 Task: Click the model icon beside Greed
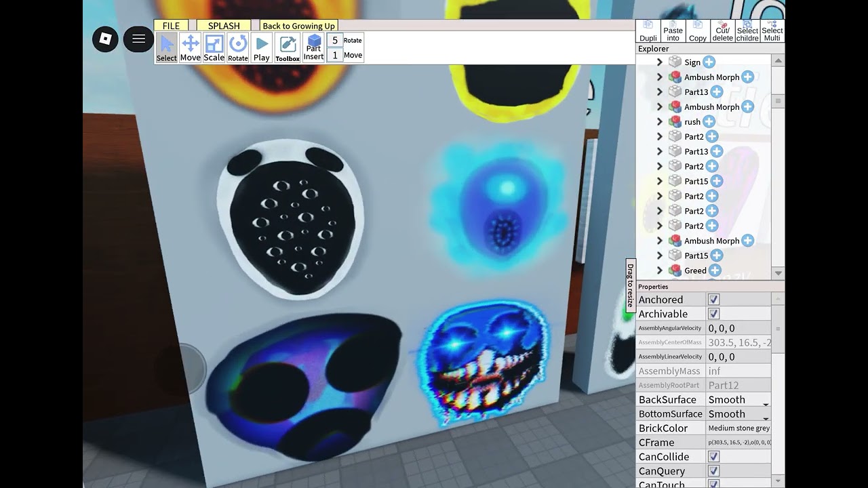(675, 270)
